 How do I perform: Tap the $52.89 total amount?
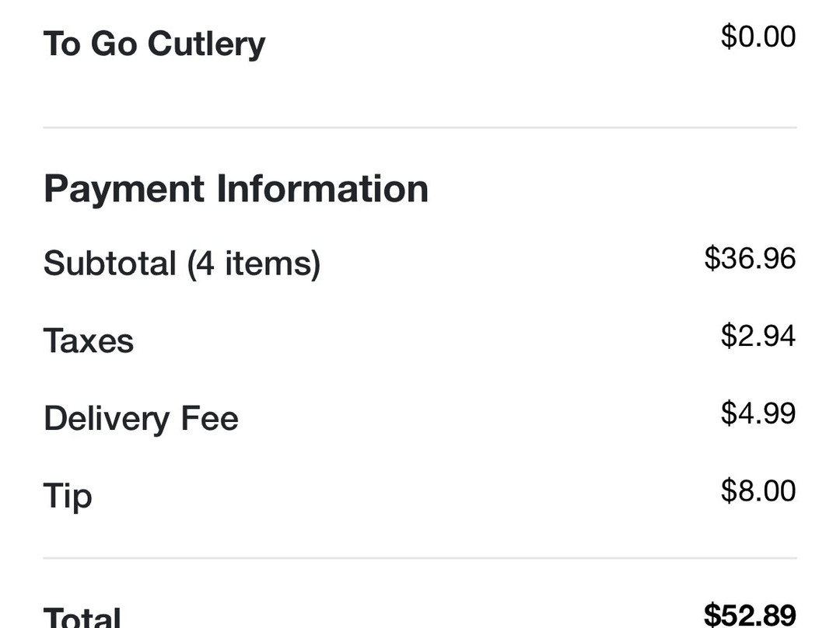pos(750,614)
